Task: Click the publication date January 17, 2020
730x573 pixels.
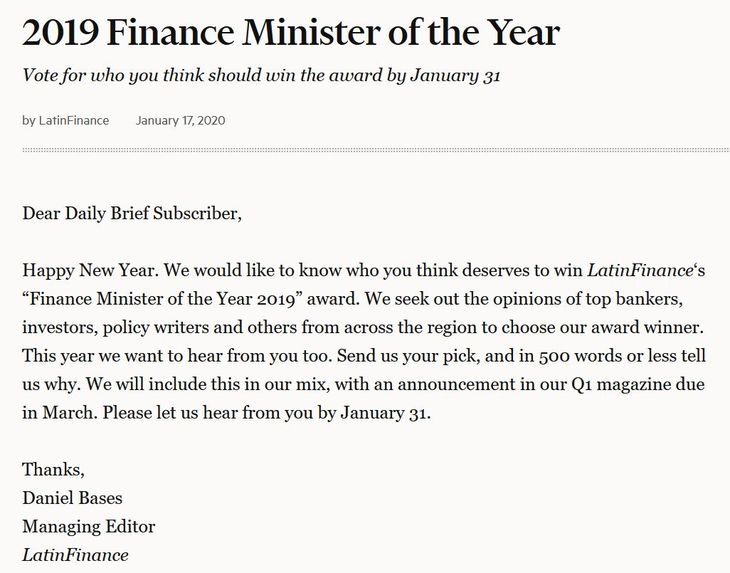Action: click(180, 121)
